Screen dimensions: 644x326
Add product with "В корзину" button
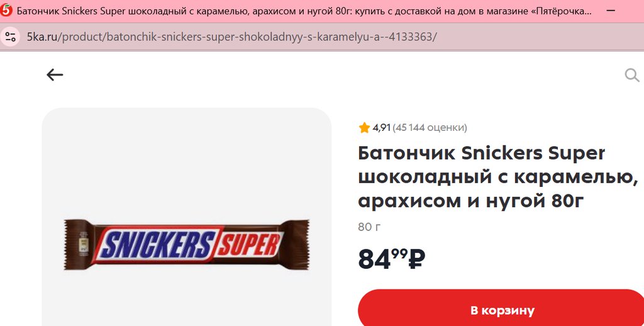point(502,310)
